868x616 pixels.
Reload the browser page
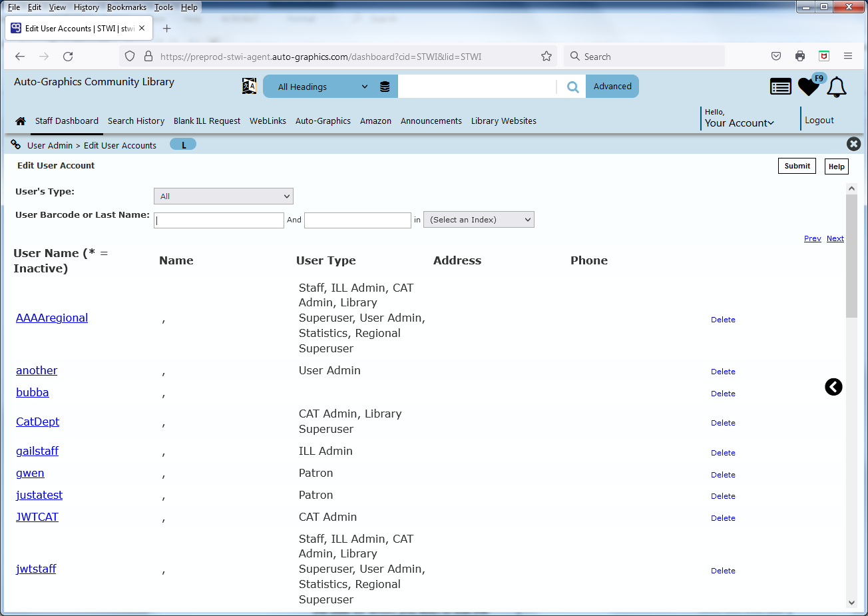(x=68, y=57)
